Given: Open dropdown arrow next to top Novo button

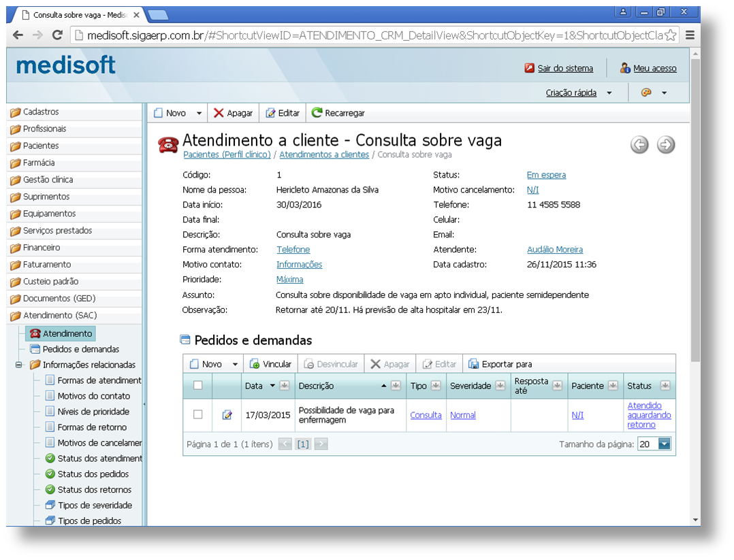Looking at the screenshot, I should (199, 113).
